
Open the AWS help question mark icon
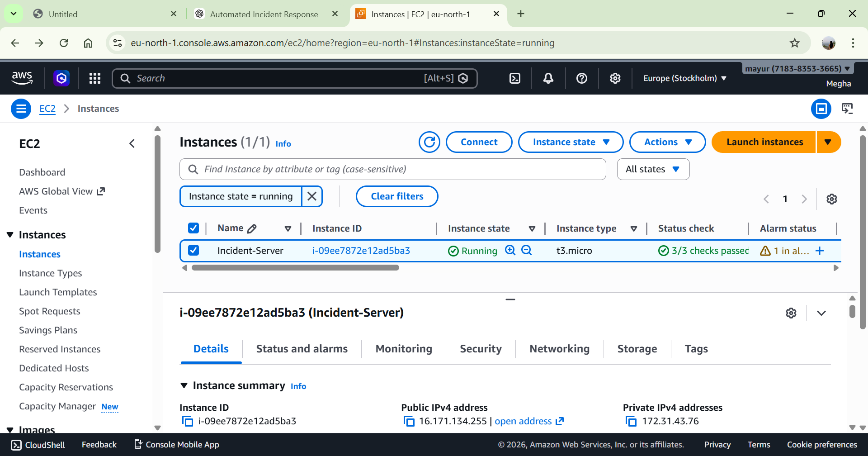pyautogui.click(x=581, y=78)
